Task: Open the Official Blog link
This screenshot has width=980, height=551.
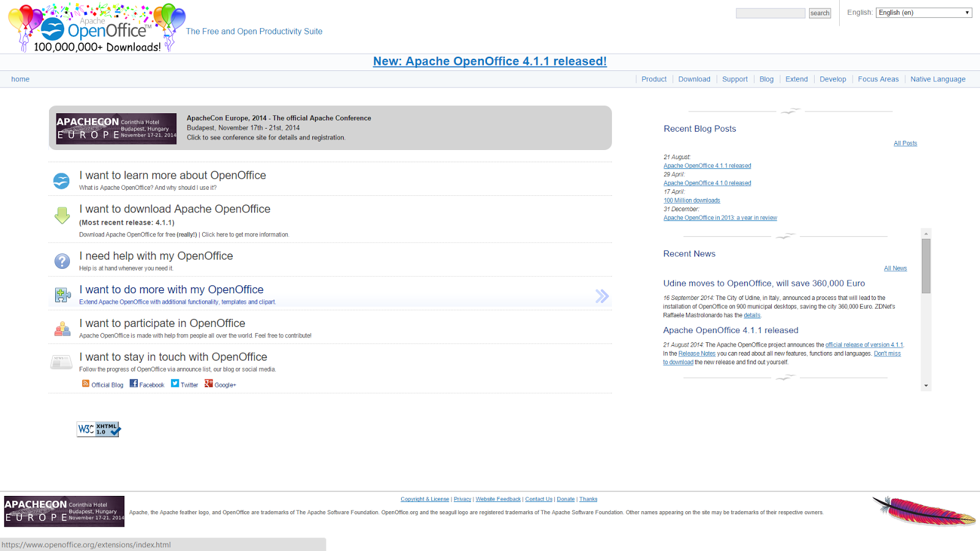Action: [107, 385]
